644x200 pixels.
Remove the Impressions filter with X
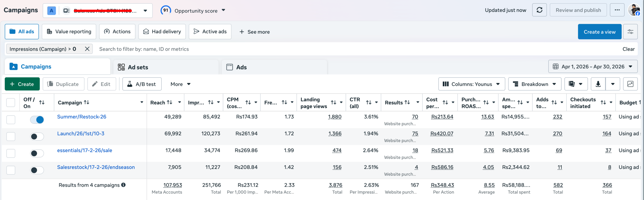(87, 49)
